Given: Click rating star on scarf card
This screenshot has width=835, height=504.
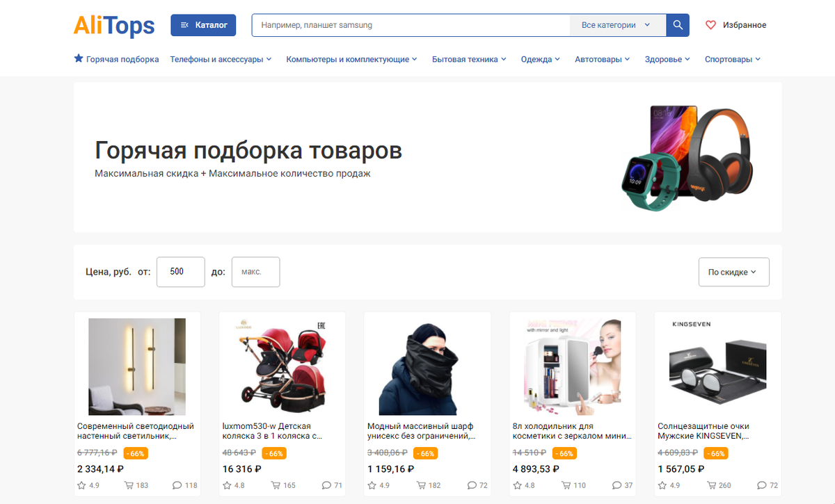Looking at the screenshot, I should point(372,485).
